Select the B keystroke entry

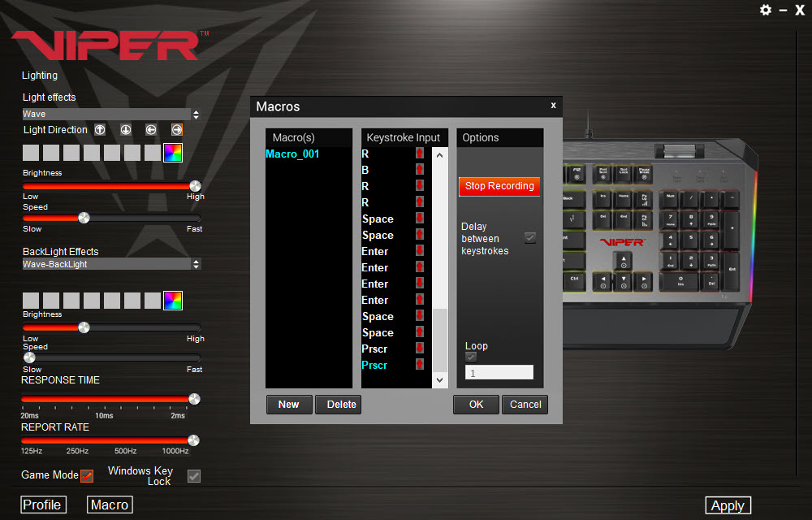point(365,170)
